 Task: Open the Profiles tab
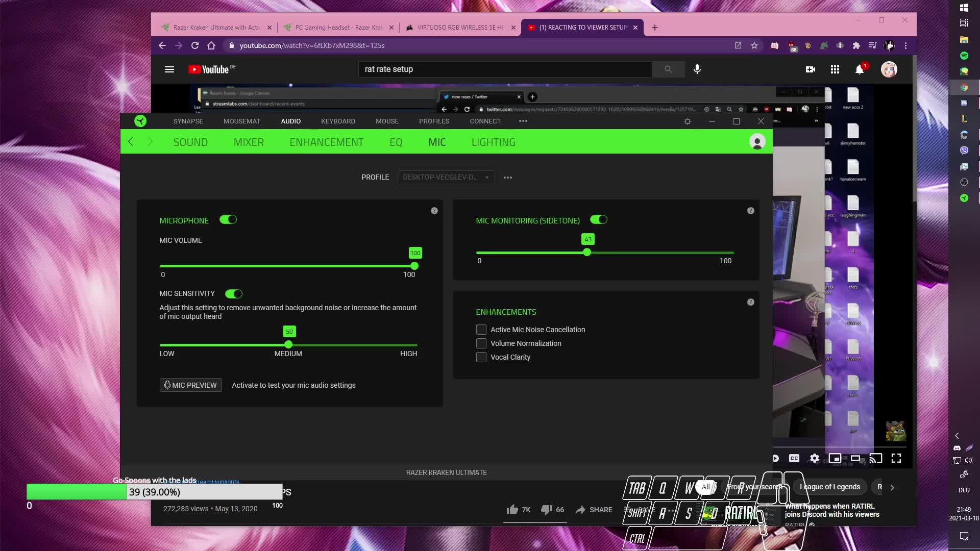[434, 121]
